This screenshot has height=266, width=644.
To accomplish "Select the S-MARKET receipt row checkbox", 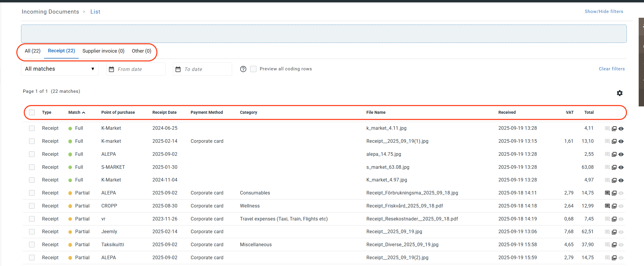I will [x=32, y=167].
